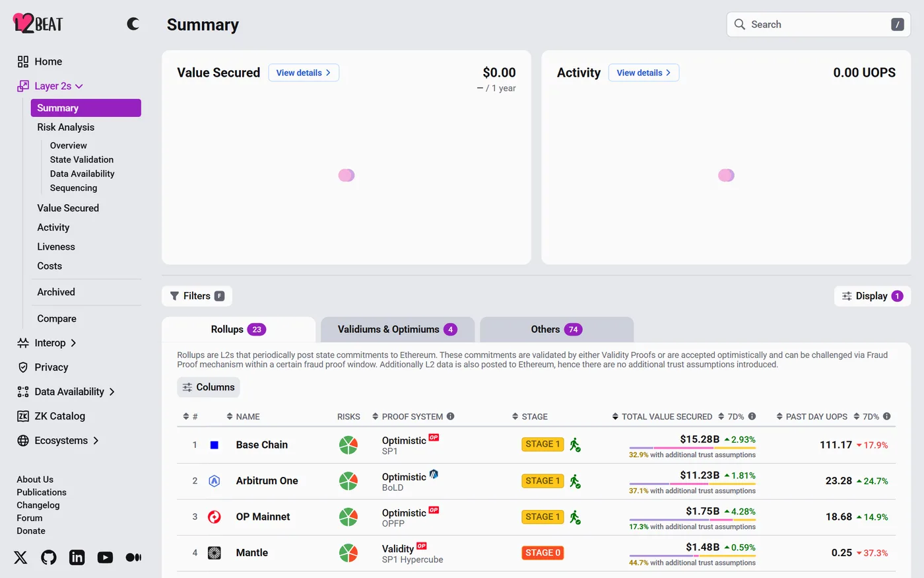Sort by the NAME column

click(x=243, y=417)
